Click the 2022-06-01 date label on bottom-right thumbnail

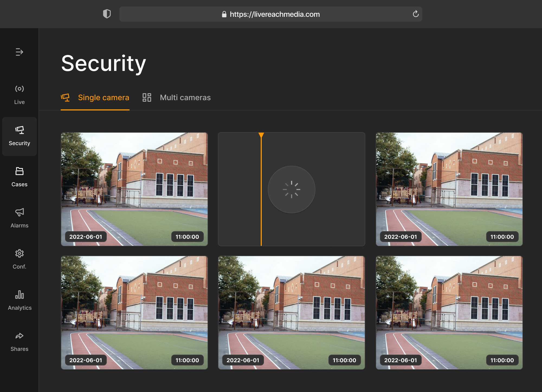(x=401, y=360)
